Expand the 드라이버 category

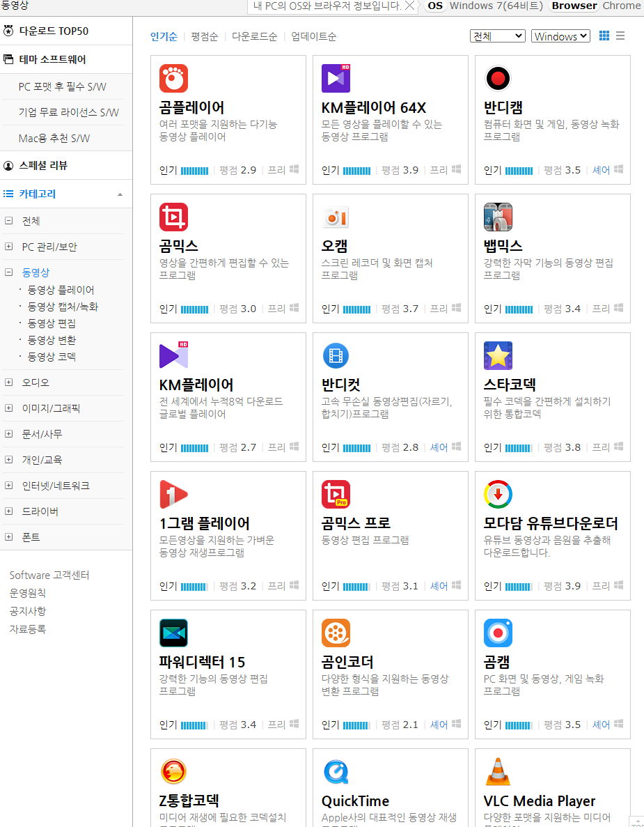point(8,511)
